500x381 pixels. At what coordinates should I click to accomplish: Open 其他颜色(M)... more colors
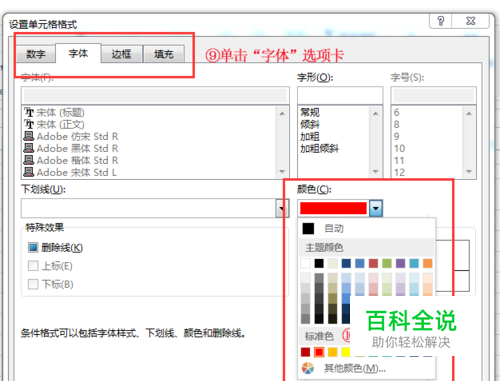click(367, 368)
